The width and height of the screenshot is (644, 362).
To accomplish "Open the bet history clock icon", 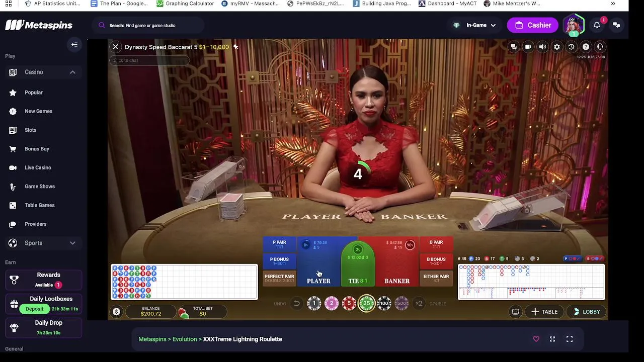I will 571,47.
